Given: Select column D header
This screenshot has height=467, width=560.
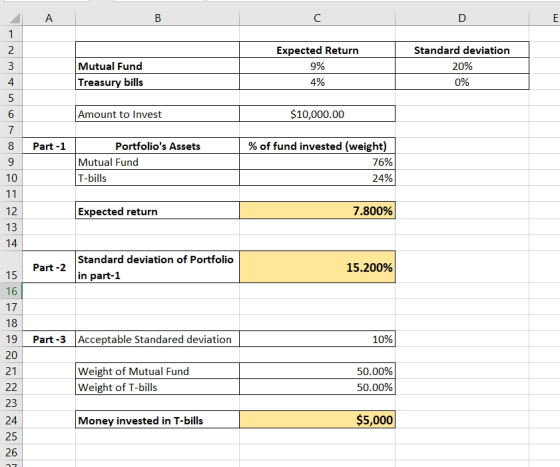Looking at the screenshot, I should tap(462, 18).
